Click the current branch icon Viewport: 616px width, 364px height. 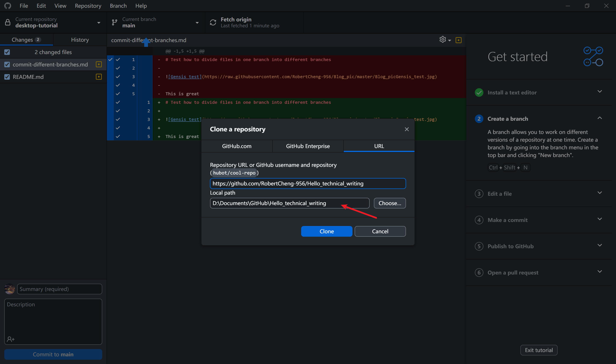114,22
